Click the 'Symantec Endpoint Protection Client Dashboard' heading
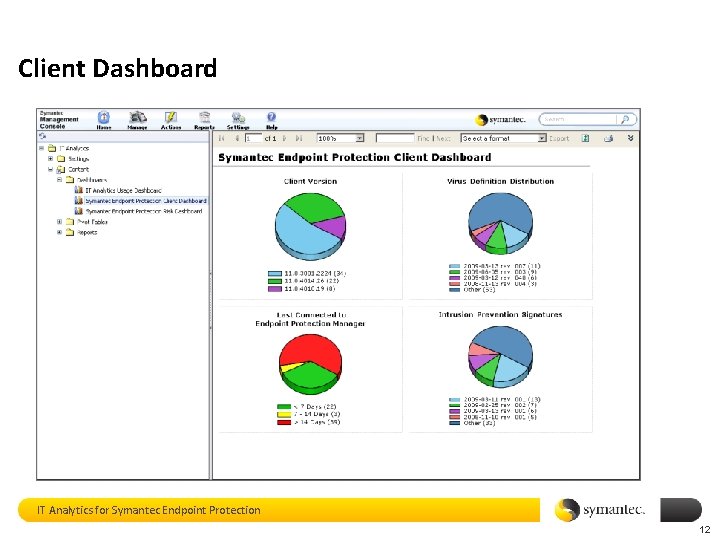Image resolution: width=720 pixels, height=540 pixels. click(354, 158)
